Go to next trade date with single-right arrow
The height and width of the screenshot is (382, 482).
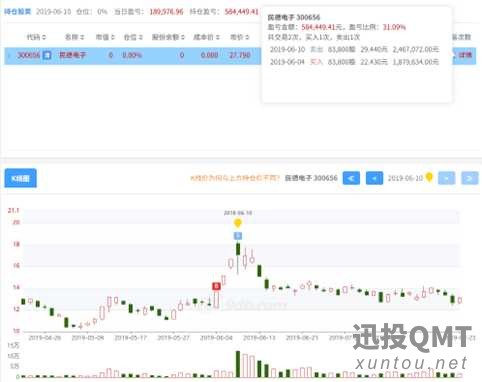(447, 178)
